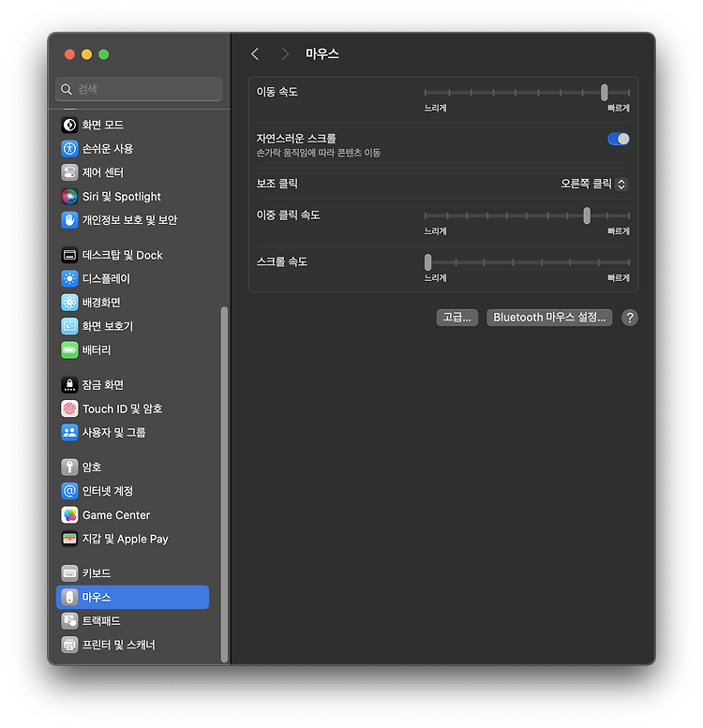Open 배경화면 wallpaper icon
The image size is (703, 728).
pyautogui.click(x=69, y=303)
